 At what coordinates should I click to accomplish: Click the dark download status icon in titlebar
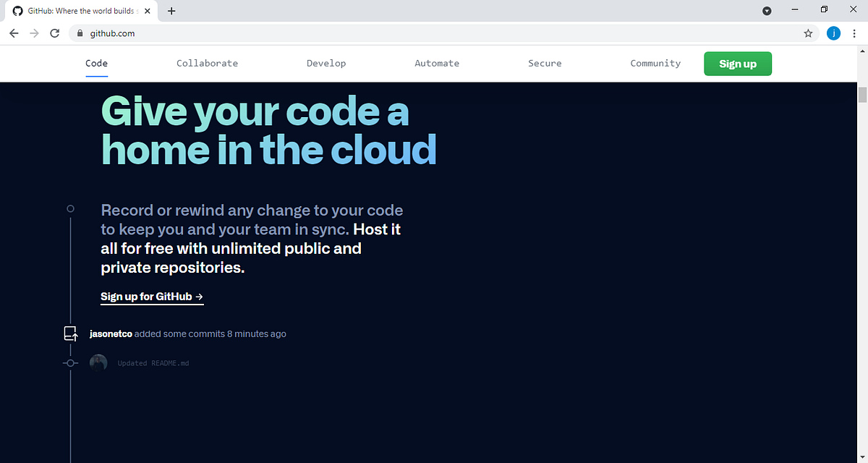[767, 11]
